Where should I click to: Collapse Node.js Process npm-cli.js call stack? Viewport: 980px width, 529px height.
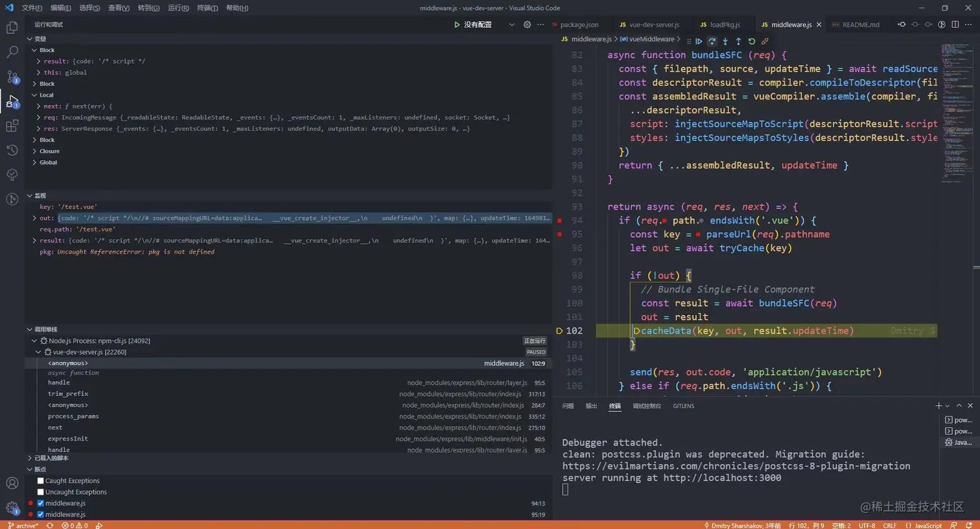click(x=34, y=340)
